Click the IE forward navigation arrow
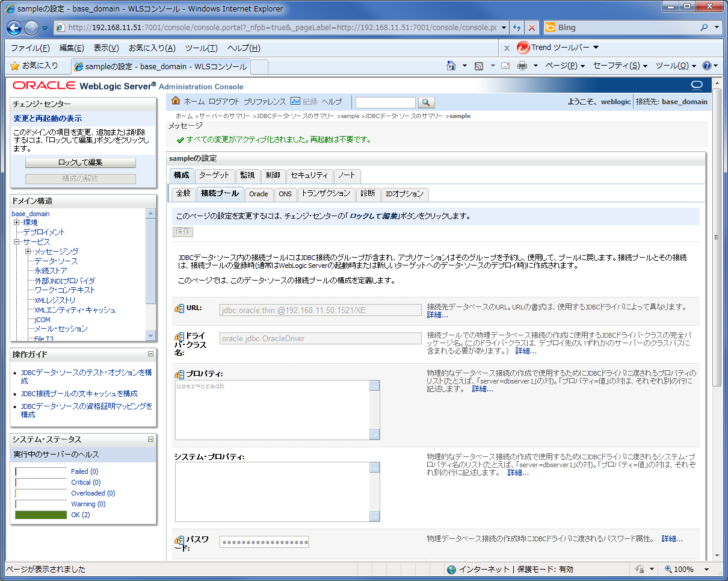 point(31,28)
